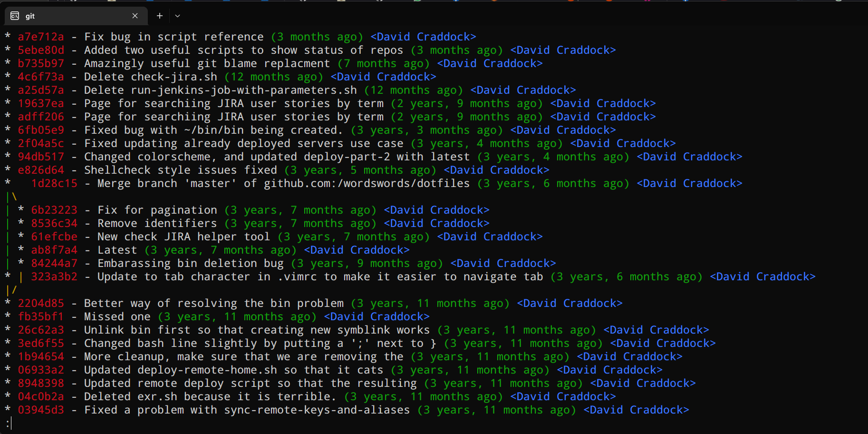This screenshot has width=868, height=434.
Task: Click commit hash 1b94654
Action: pyautogui.click(x=41, y=356)
